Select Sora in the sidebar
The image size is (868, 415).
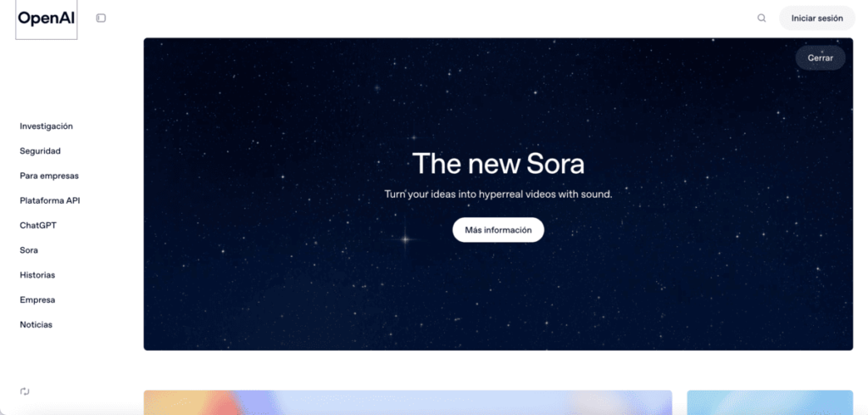coord(29,250)
